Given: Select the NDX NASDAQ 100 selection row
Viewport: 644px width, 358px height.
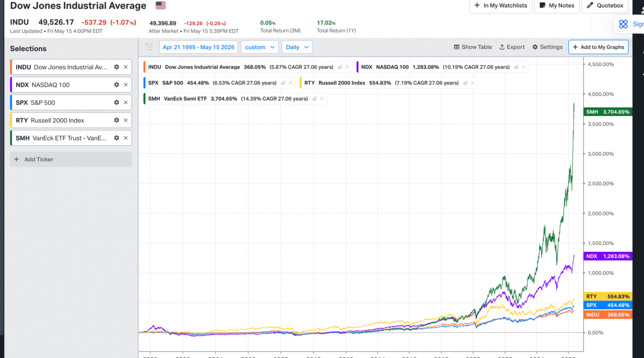Looking at the screenshot, I should click(71, 84).
